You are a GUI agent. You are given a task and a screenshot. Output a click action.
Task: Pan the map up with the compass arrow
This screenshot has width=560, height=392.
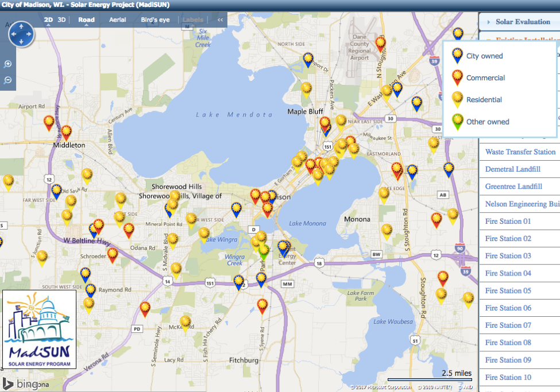tap(21, 26)
